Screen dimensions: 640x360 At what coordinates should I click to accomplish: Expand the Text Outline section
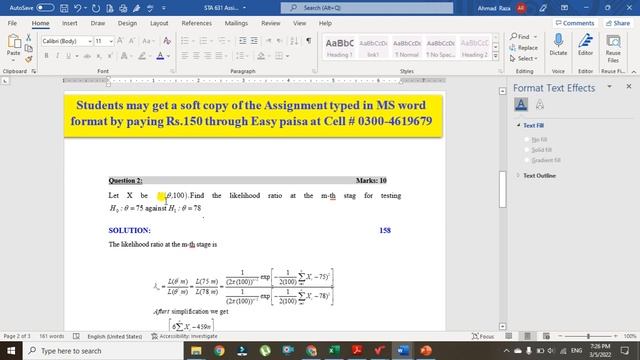pyautogui.click(x=518, y=176)
